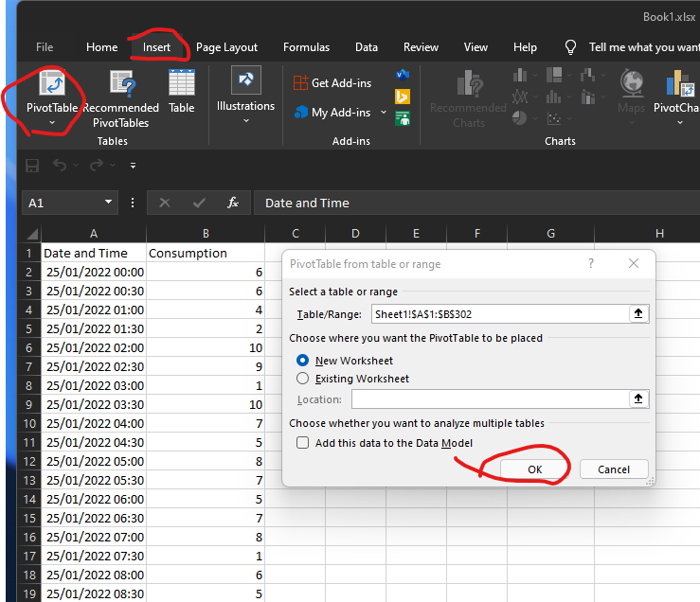
Task: Click the Select All corner triangle
Action: pyautogui.click(x=32, y=234)
